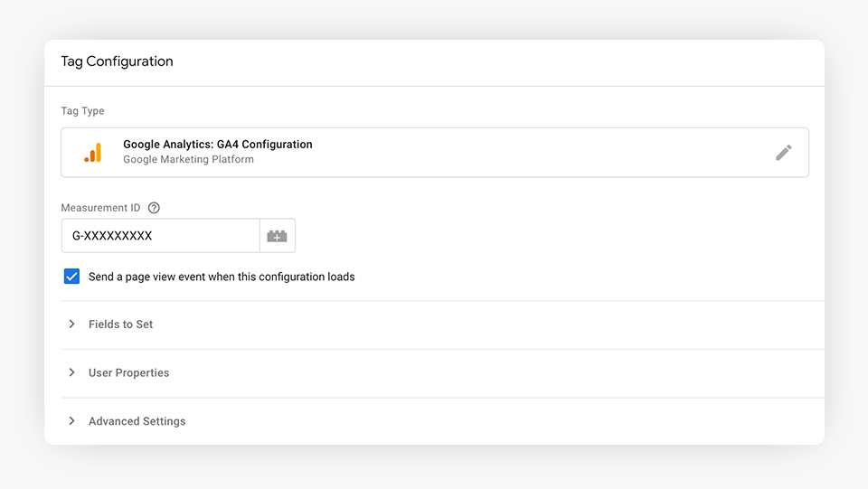Click the G-XXXXXXXXX text value
Viewport: 868px width, 489px height.
(x=112, y=236)
